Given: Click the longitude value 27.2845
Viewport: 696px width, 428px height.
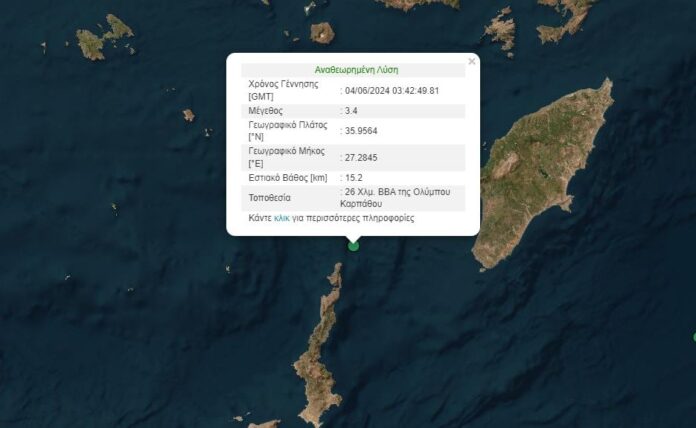Looking at the screenshot, I should click(x=361, y=157).
